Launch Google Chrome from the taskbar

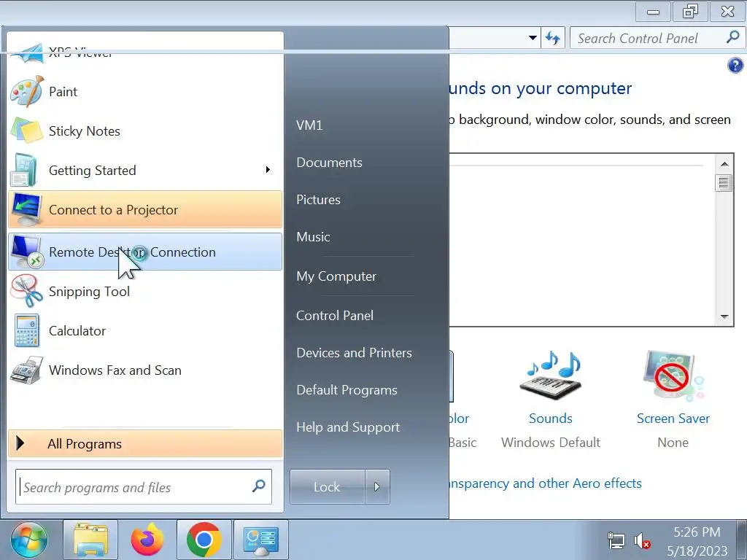pos(204,540)
